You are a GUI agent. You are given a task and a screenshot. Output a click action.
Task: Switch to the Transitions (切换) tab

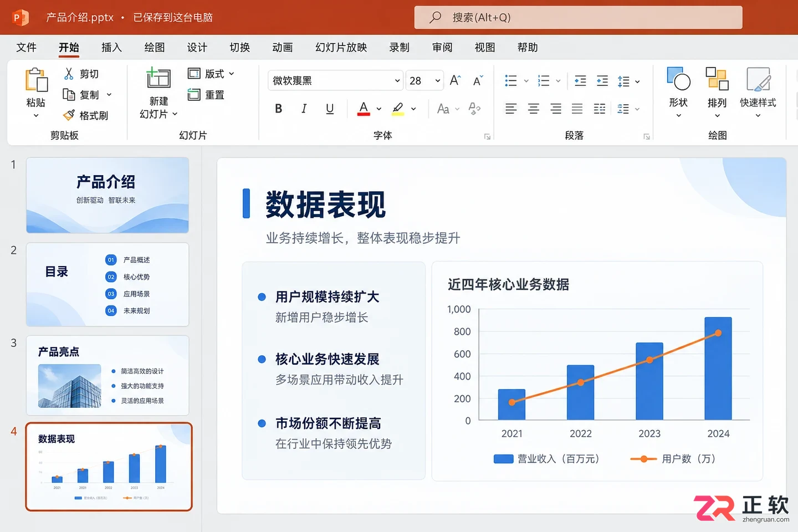point(239,48)
